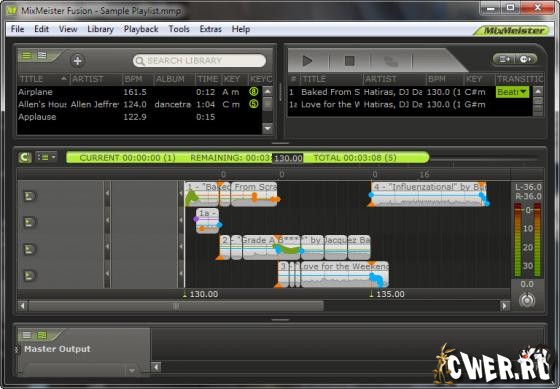The width and height of the screenshot is (560, 389).
Task: Click playlist scrollbar up arrow
Action: 538,91
